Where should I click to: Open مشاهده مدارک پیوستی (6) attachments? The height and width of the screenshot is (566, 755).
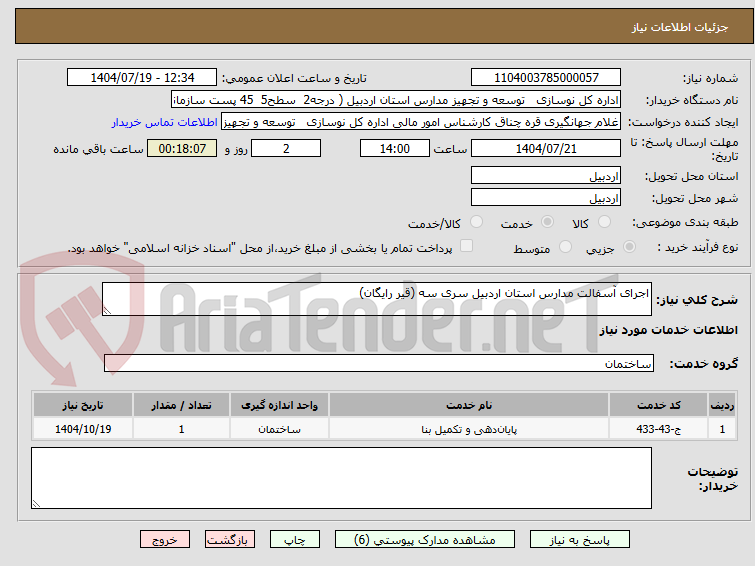(x=425, y=540)
